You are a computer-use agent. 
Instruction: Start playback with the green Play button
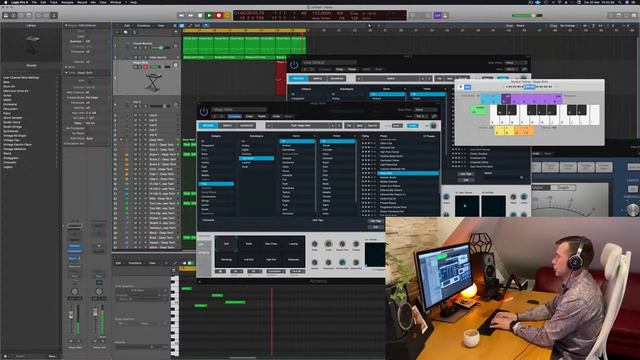click(x=209, y=16)
